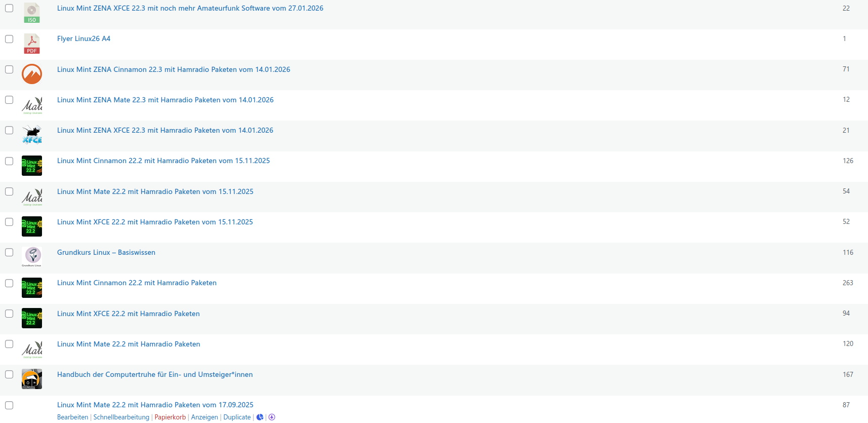The width and height of the screenshot is (868, 423).
Task: Click the PDF icon for Flyer Linux26
Action: (32, 44)
